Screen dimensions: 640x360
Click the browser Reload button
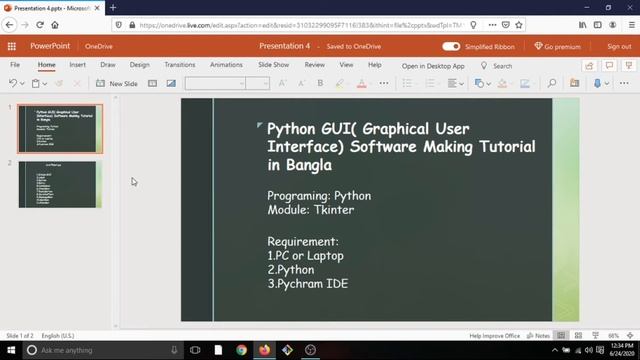point(40,25)
